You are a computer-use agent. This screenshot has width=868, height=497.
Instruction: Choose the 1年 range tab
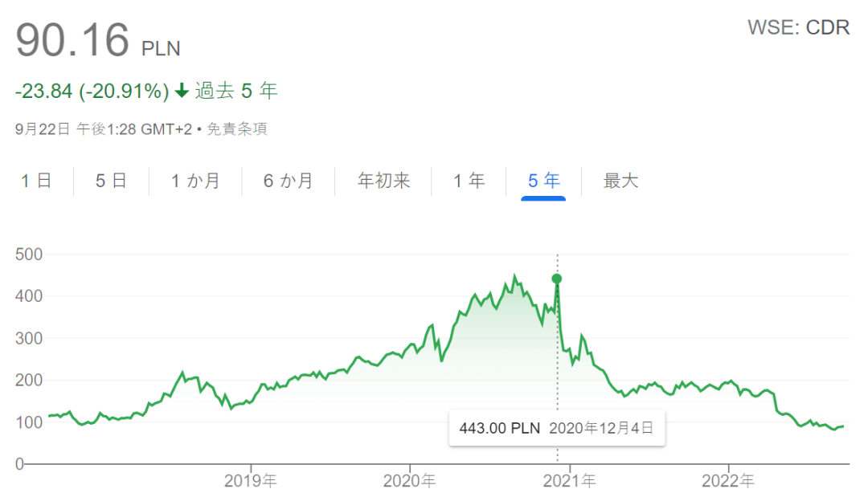[x=469, y=181]
